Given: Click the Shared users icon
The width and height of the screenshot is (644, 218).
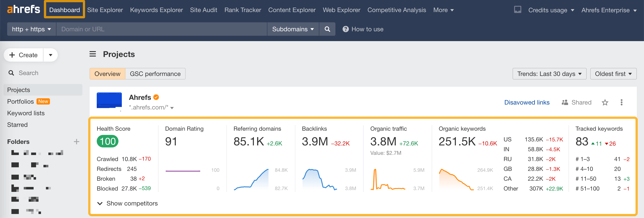Looking at the screenshot, I should (x=565, y=102).
